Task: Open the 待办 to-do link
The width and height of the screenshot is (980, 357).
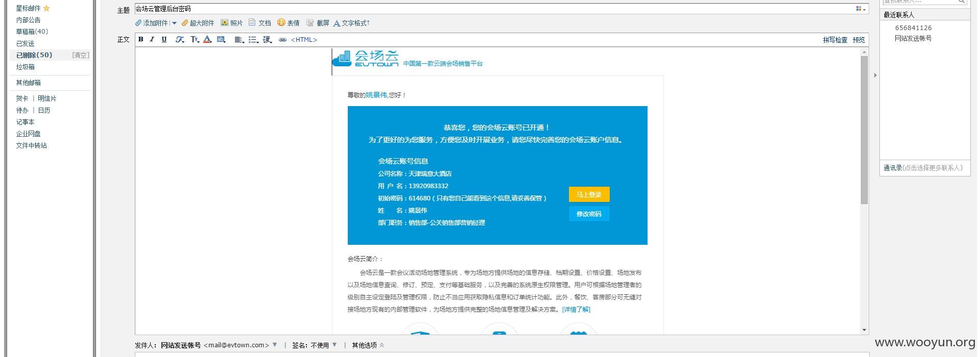Action: 22,110
